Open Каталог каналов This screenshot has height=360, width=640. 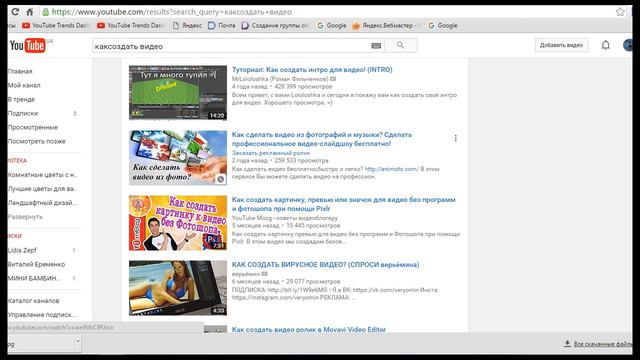(x=33, y=300)
